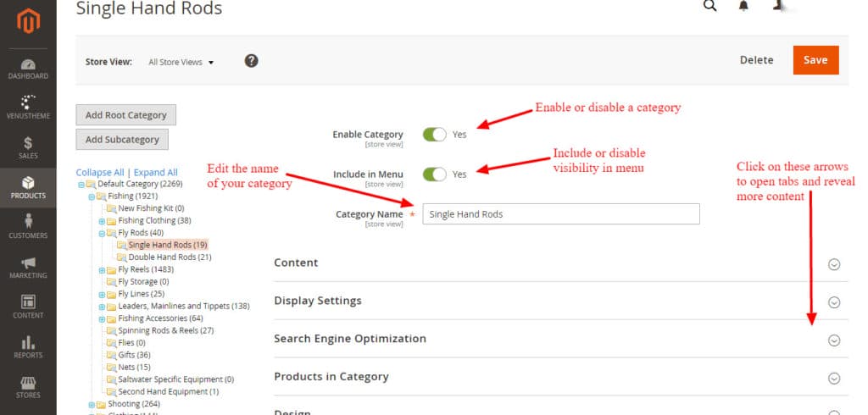Viewport: 868px width, 415px height.
Task: Toggle the Include in Menu switch
Action: (x=435, y=174)
